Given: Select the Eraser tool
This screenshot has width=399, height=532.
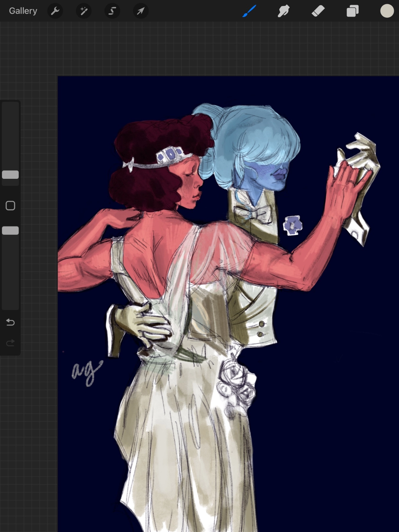Looking at the screenshot, I should tap(318, 11).
